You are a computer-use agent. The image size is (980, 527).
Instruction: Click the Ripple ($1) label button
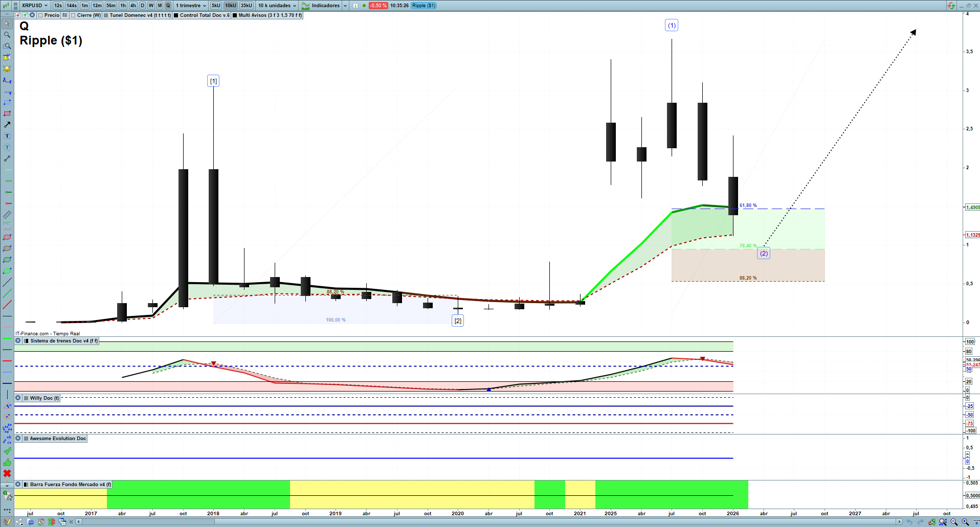point(424,6)
